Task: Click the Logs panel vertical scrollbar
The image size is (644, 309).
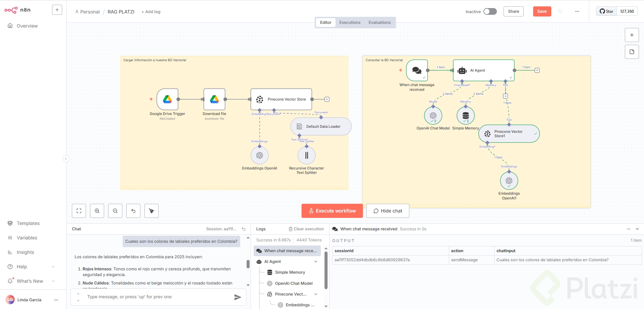Action: [x=326, y=270]
